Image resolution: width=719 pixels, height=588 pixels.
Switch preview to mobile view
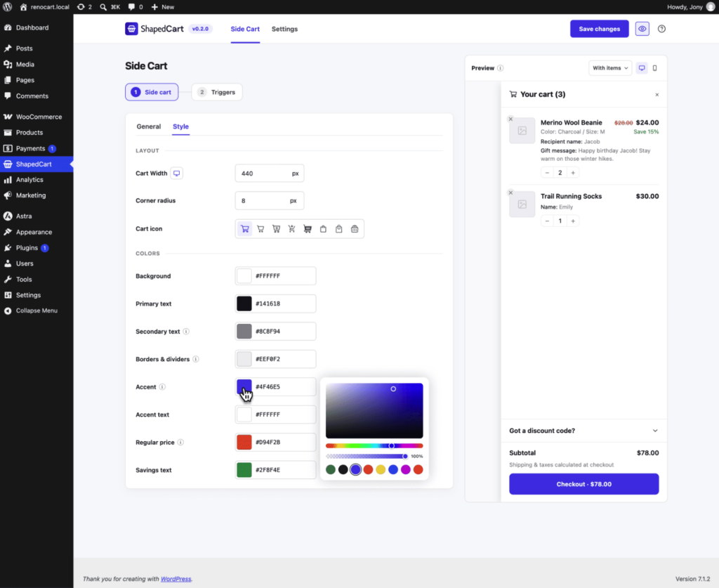click(x=655, y=68)
